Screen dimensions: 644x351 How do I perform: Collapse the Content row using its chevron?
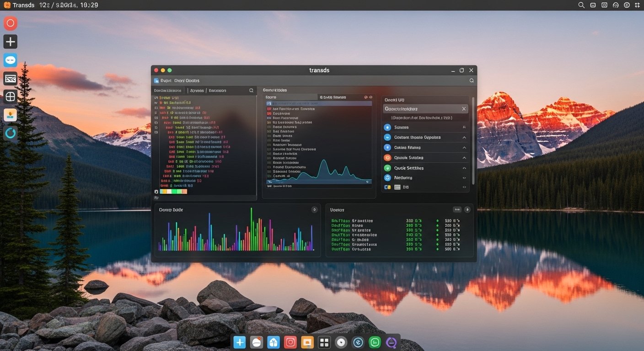pos(464,138)
